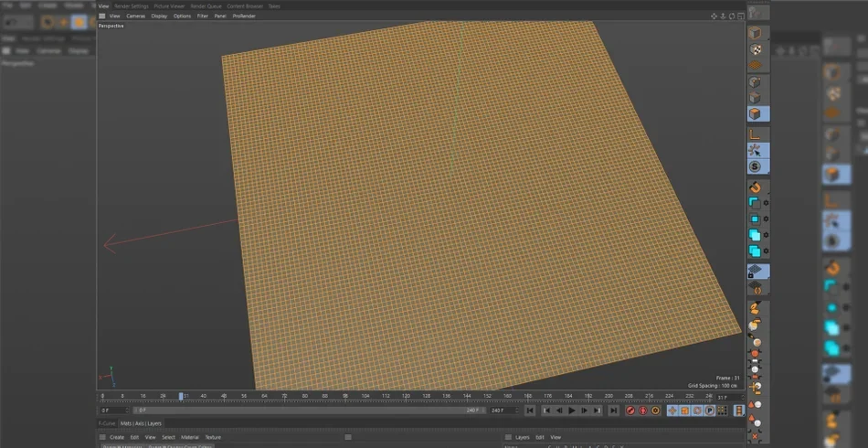Select the Model mode cube icon

(x=755, y=33)
